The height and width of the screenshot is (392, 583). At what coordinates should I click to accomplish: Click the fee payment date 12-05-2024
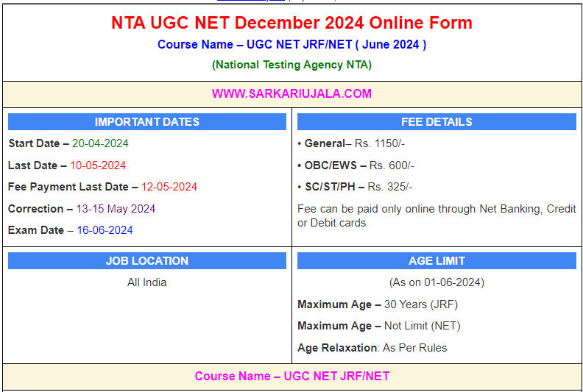coord(169,187)
